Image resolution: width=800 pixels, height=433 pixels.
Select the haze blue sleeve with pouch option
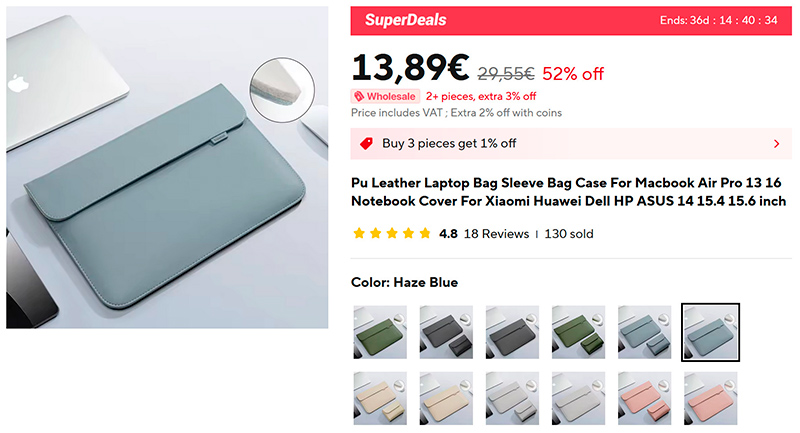click(x=644, y=332)
